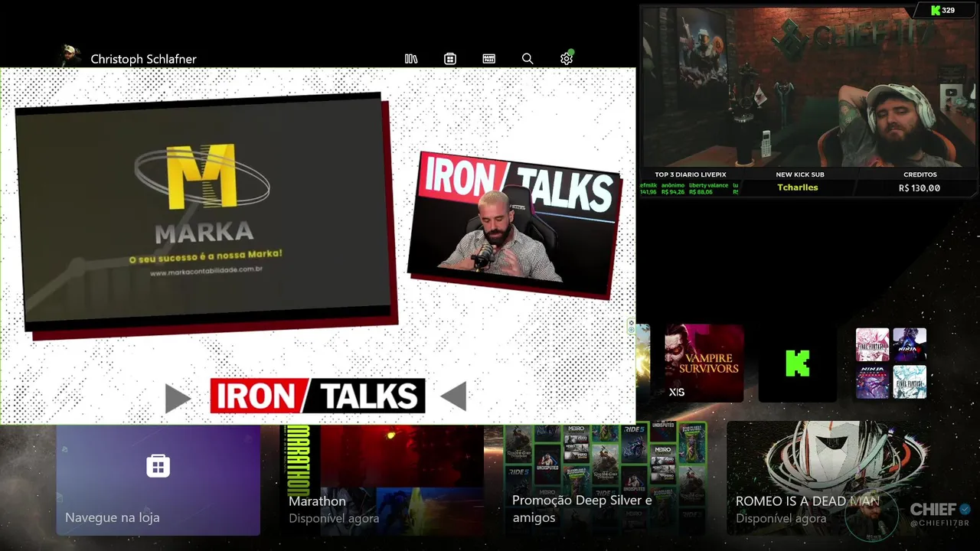Open the Kick app tile
The width and height of the screenshot is (980, 551).
pos(797,363)
